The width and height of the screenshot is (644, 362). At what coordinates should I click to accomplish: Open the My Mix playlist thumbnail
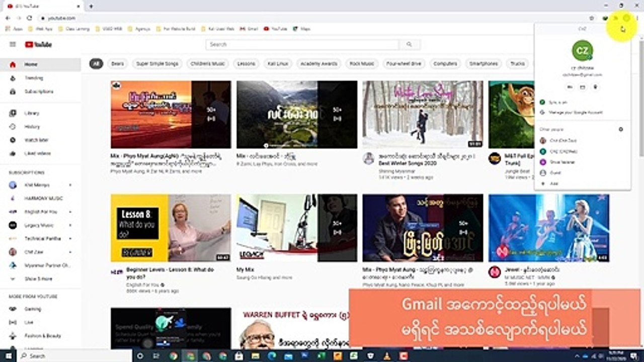tap(296, 228)
